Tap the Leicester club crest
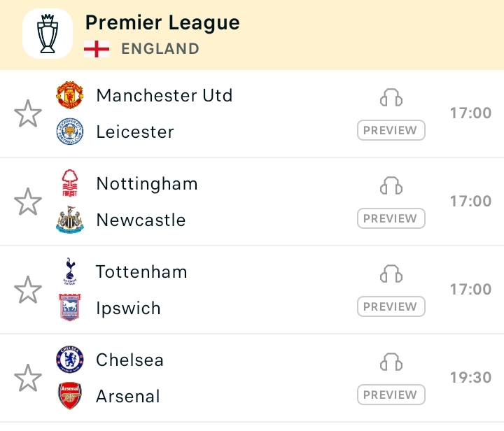 pos(70,132)
